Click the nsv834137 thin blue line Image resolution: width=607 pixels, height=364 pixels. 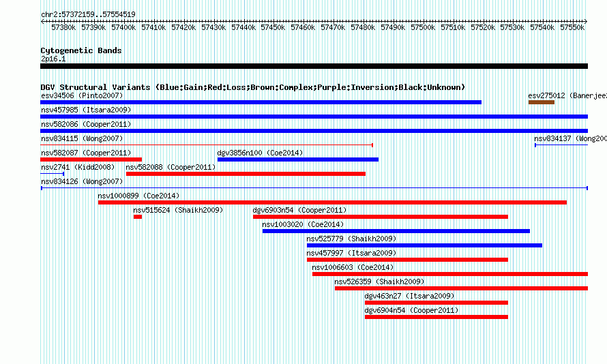(561, 145)
